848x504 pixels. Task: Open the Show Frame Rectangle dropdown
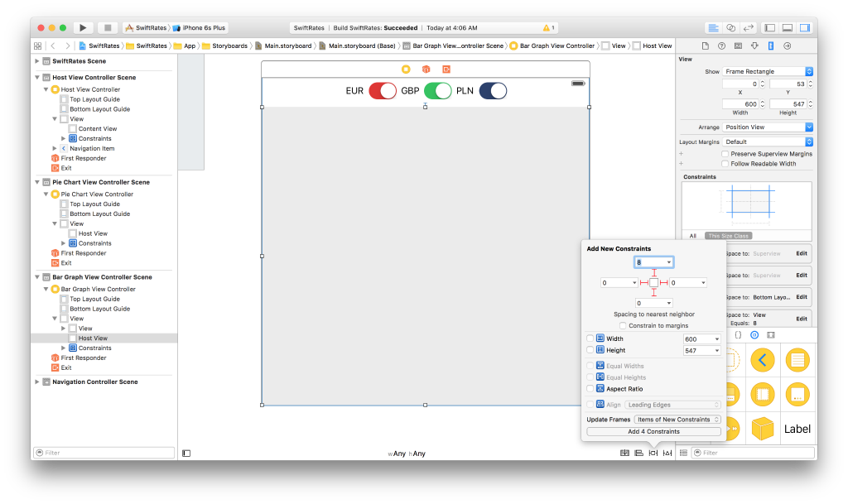click(768, 70)
